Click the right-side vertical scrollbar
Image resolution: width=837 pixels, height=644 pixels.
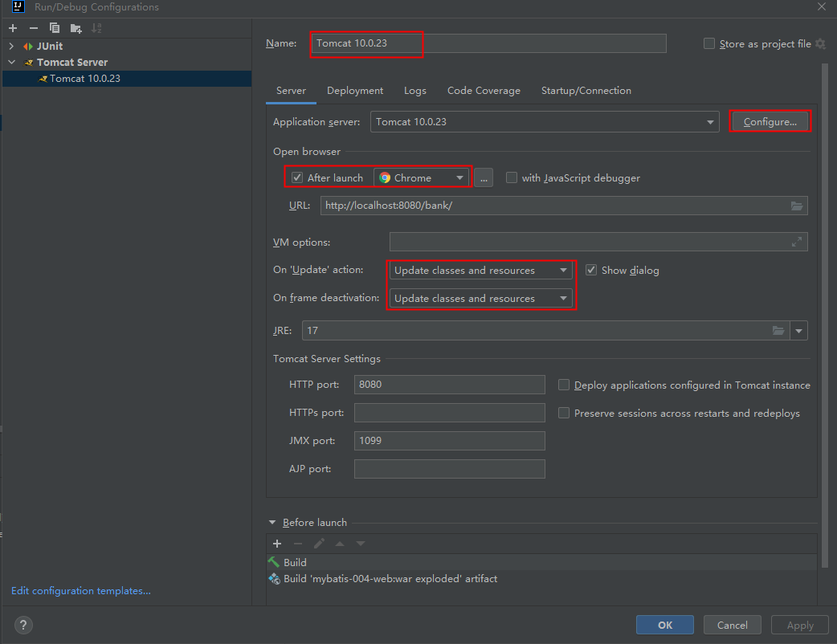(x=824, y=315)
